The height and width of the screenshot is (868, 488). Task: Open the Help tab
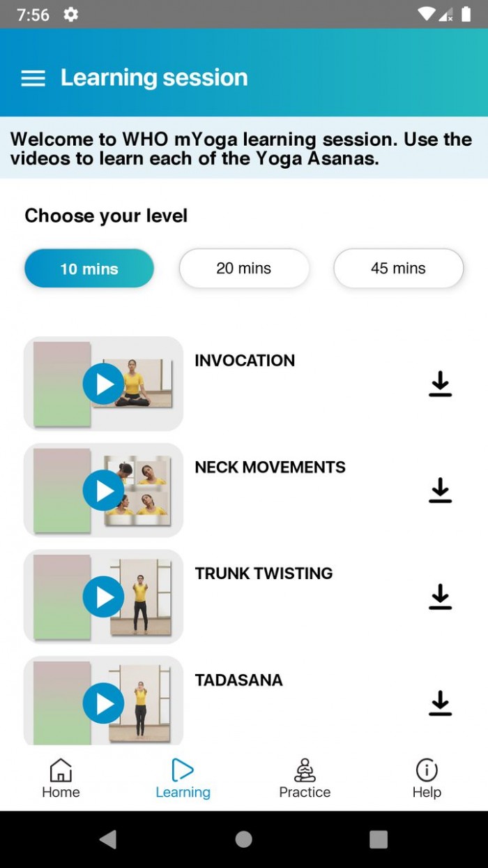(427, 778)
